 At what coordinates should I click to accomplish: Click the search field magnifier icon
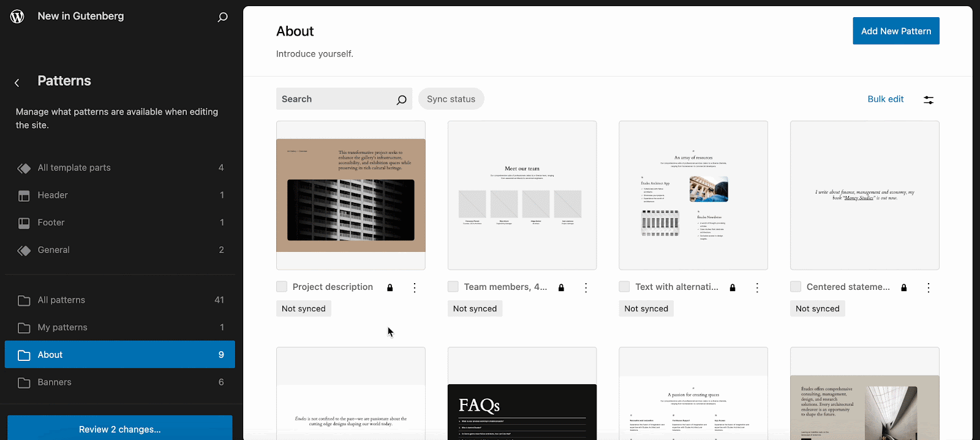coord(401,100)
